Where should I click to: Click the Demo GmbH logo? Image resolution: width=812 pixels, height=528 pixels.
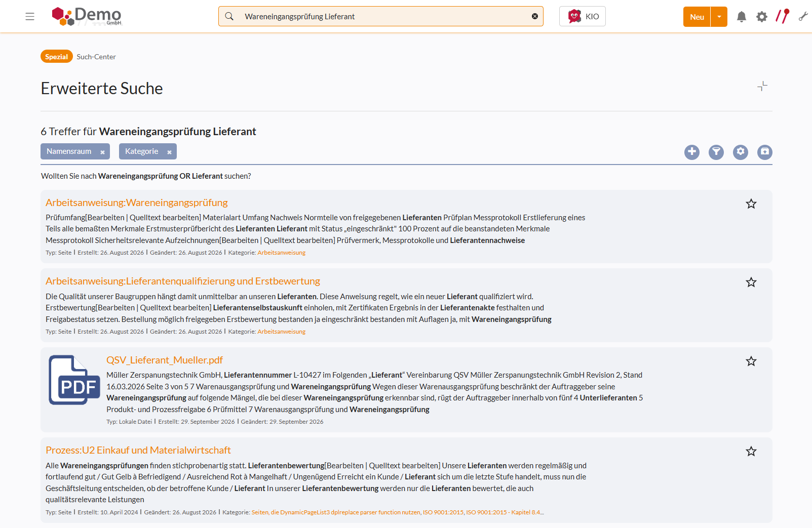point(87,16)
